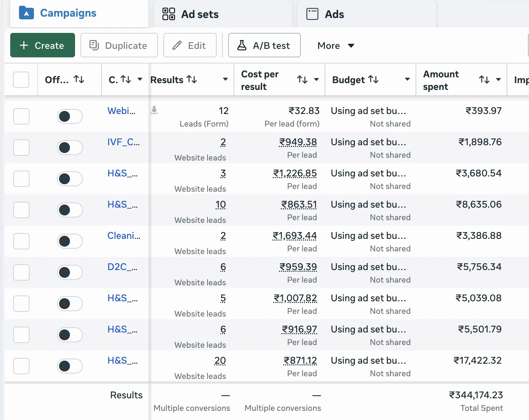Open the Cost per result column dropdown
The image size is (529, 420).
[x=316, y=80]
